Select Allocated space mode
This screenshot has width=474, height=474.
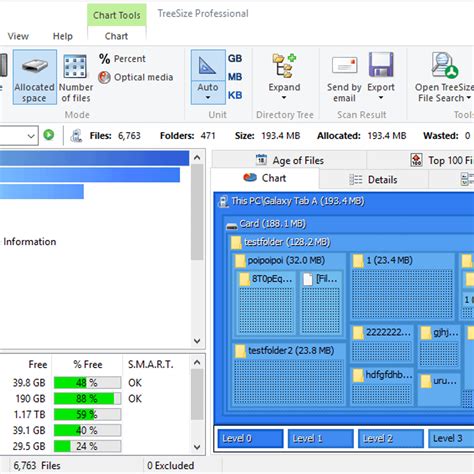35,77
